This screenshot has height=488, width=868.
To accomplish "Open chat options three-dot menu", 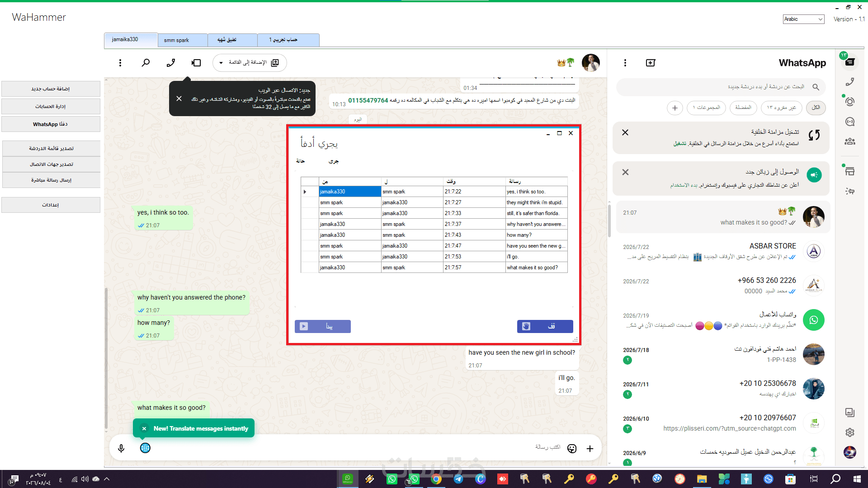I will point(120,63).
